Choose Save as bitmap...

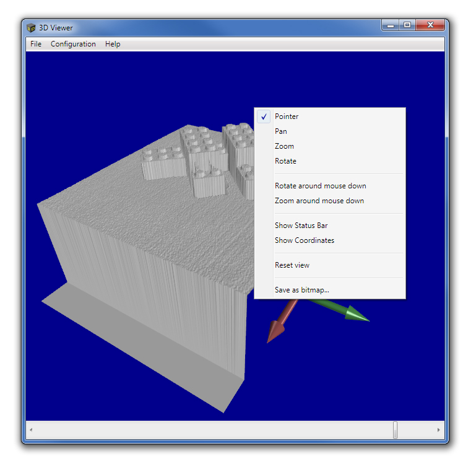click(301, 290)
